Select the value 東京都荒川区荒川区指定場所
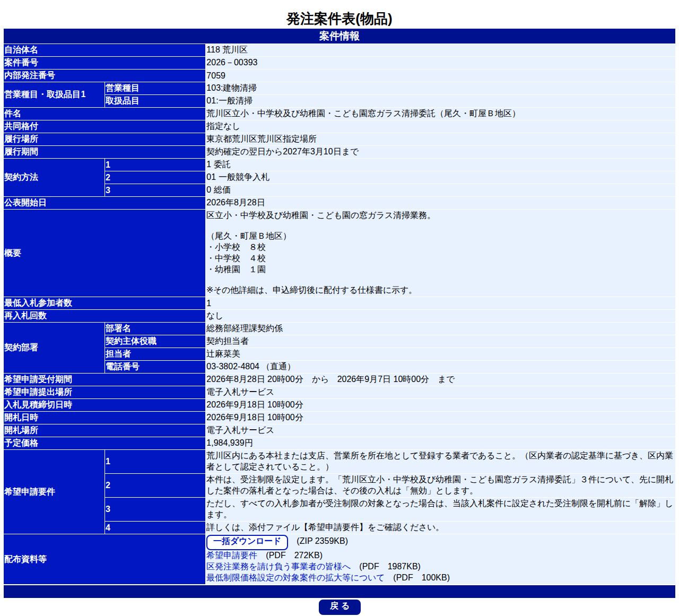679x616 pixels. 262,139
